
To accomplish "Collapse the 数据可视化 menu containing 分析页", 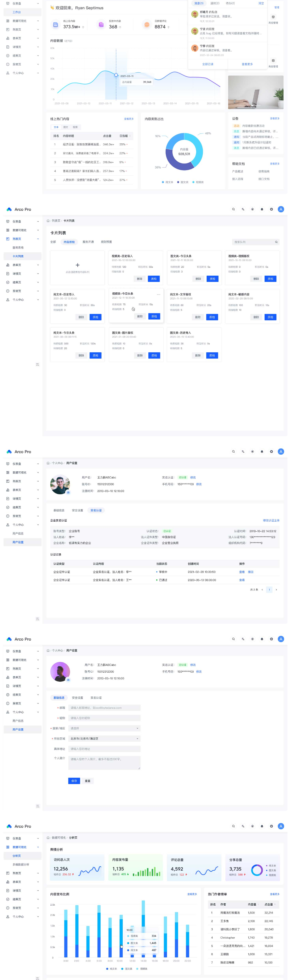I will [x=38, y=847].
